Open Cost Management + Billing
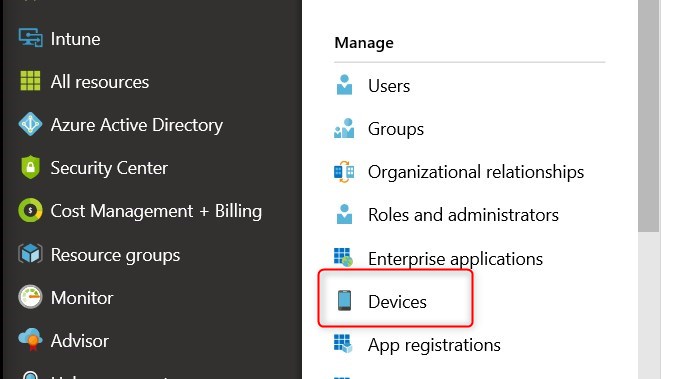683x379 pixels. click(x=156, y=211)
